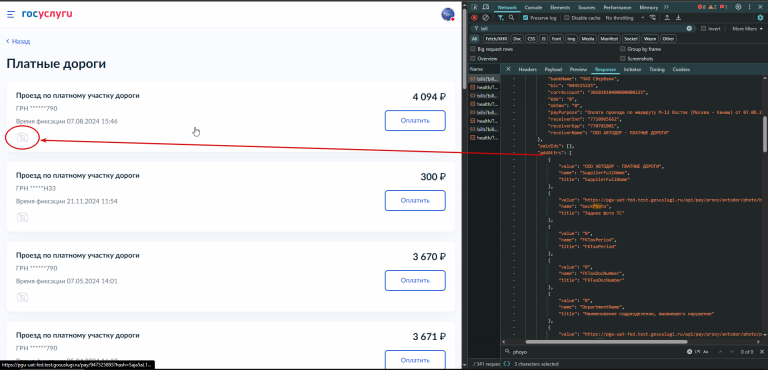Open network conditions wifi icon
Viewport: 768px width, 370px height.
point(652,18)
